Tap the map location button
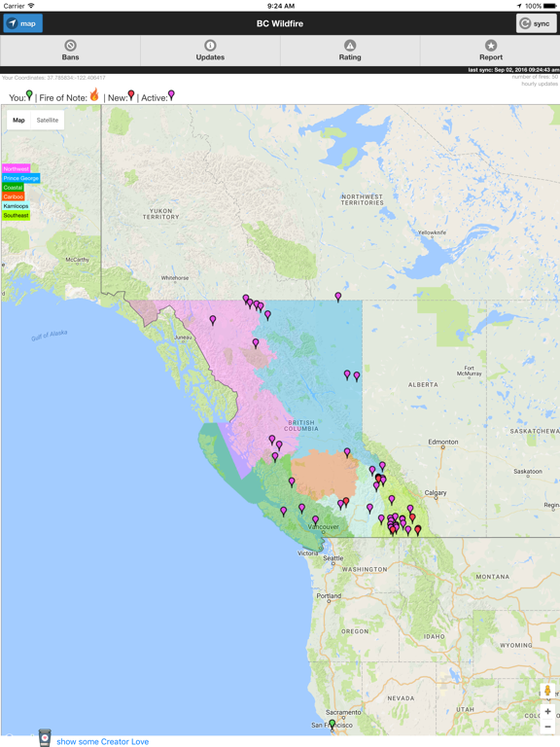 23,23
